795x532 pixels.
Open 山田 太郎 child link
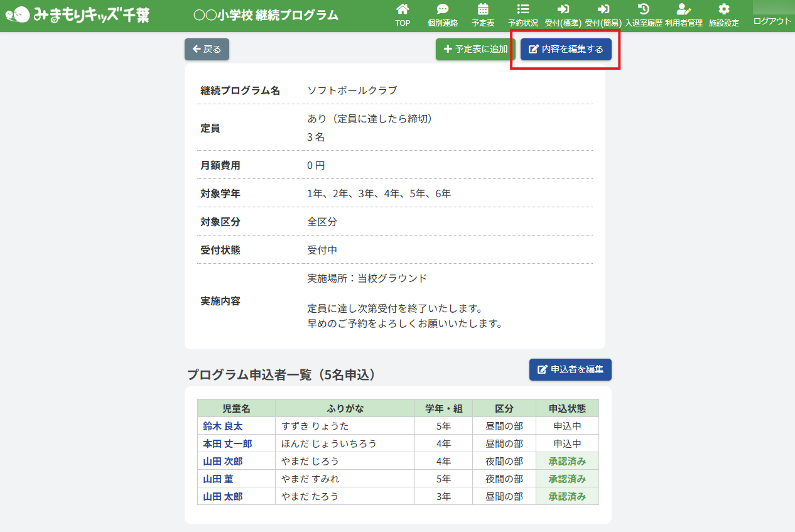[222, 496]
